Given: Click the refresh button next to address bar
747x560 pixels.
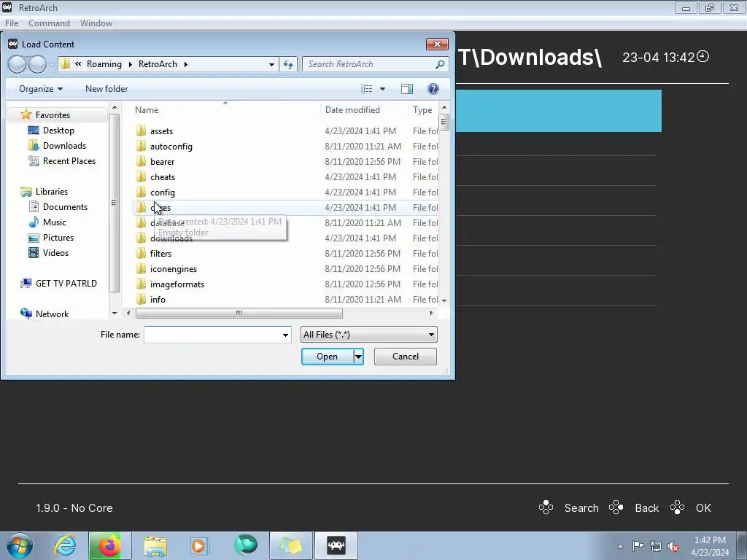Looking at the screenshot, I should tap(288, 64).
